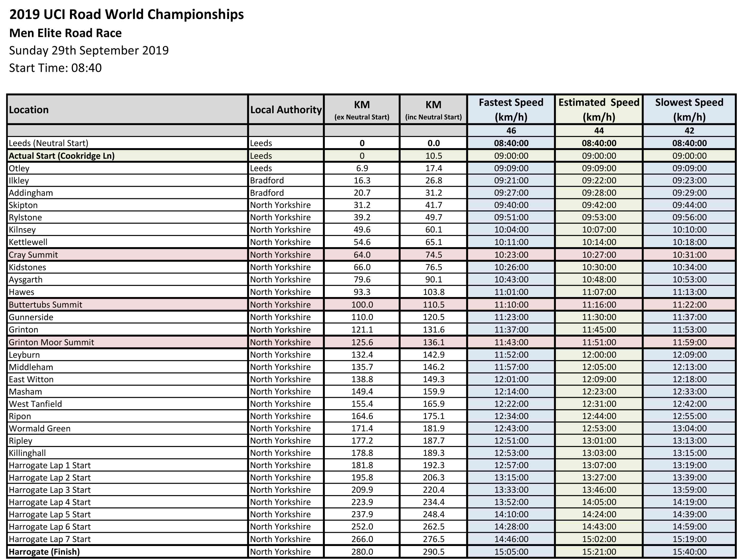Click the Local Authority column header

(286, 110)
